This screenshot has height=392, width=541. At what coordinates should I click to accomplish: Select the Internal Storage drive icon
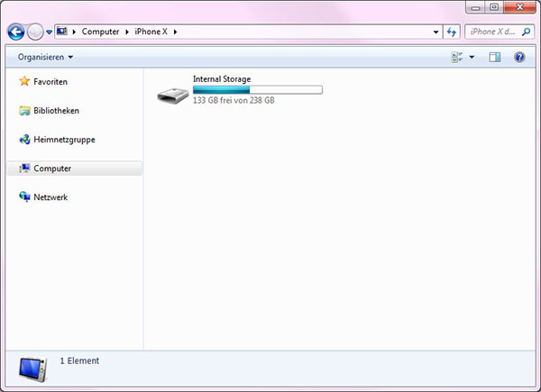[173, 96]
